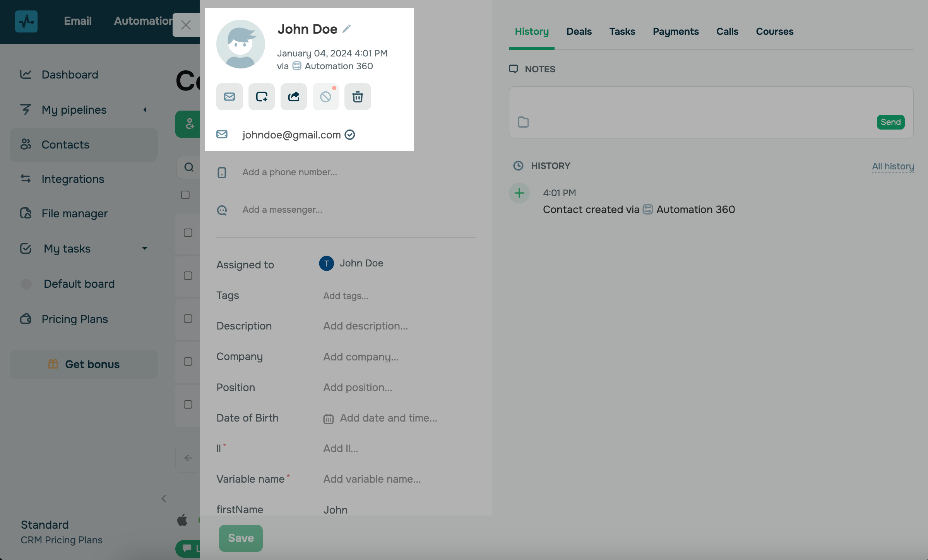The image size is (928, 560).
Task: Attach file via folder icon in notes
Action: coord(523,122)
